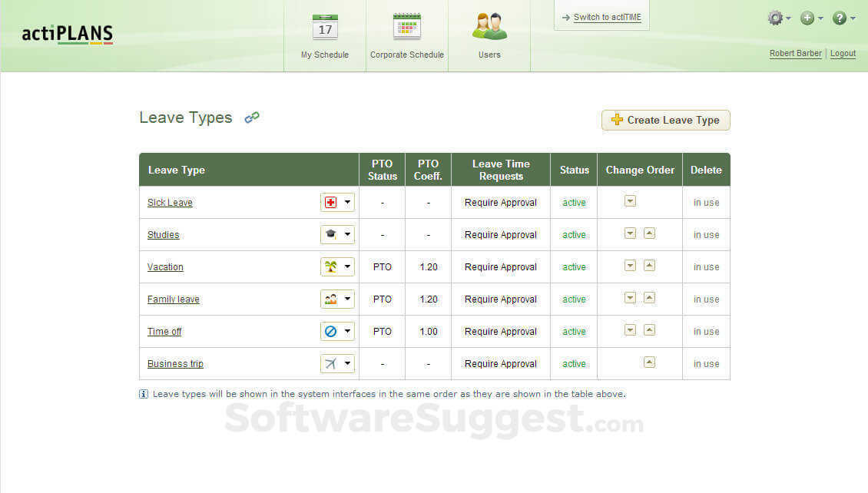Open the Corporate Schedule view
Image resolution: width=868 pixels, height=493 pixels.
[406, 28]
